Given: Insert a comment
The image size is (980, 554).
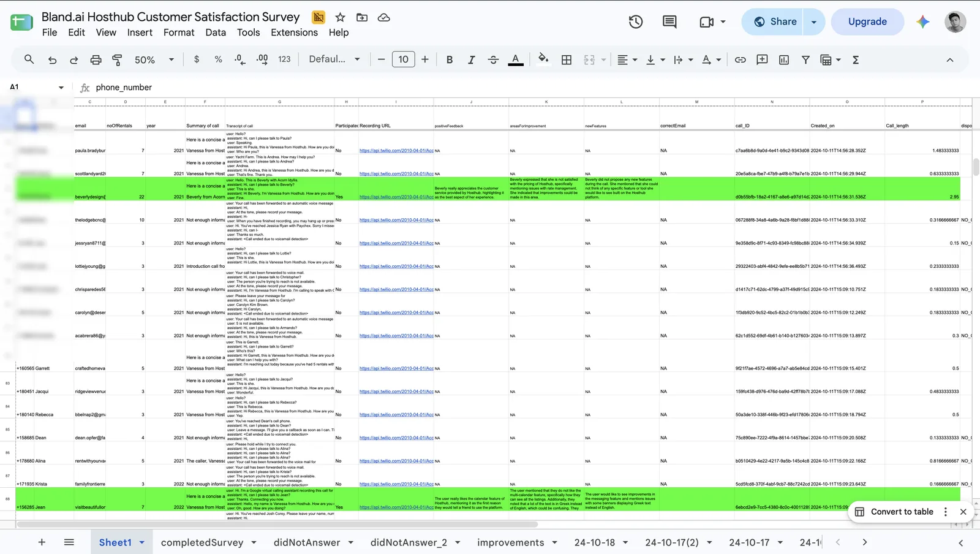Looking at the screenshot, I should pos(762,59).
